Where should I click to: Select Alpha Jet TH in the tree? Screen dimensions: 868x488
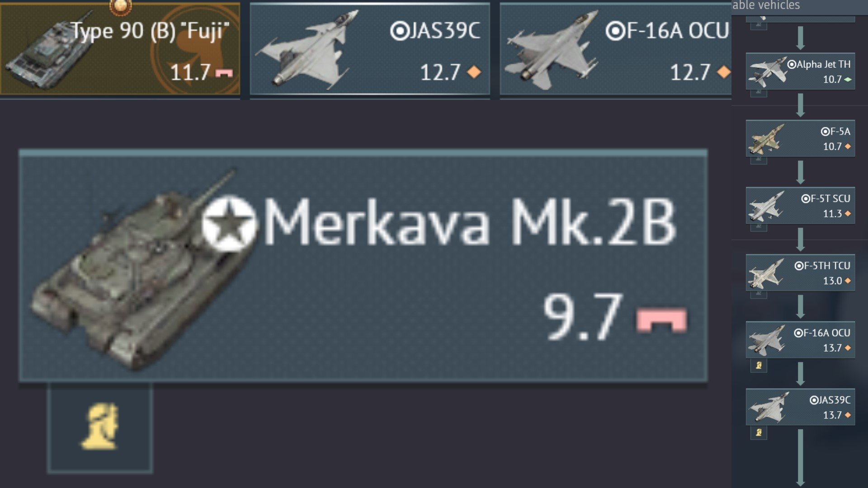[800, 71]
